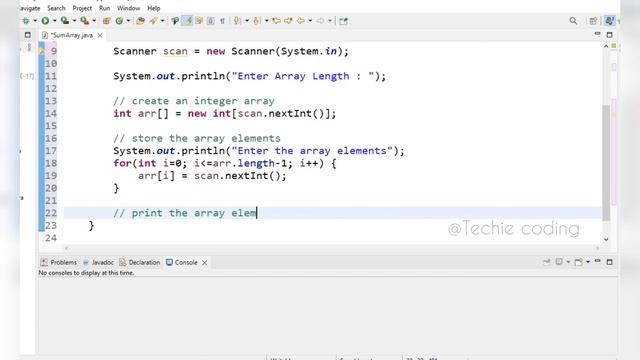Click the External Tools run icon
This screenshot has width=640, height=360.
[84, 20]
